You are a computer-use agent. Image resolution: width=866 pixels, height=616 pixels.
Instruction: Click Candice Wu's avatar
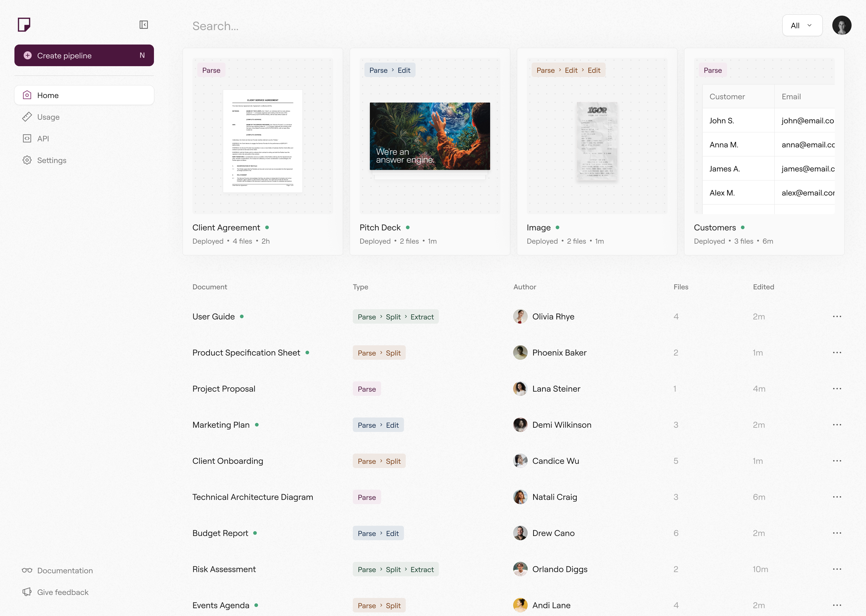click(520, 461)
